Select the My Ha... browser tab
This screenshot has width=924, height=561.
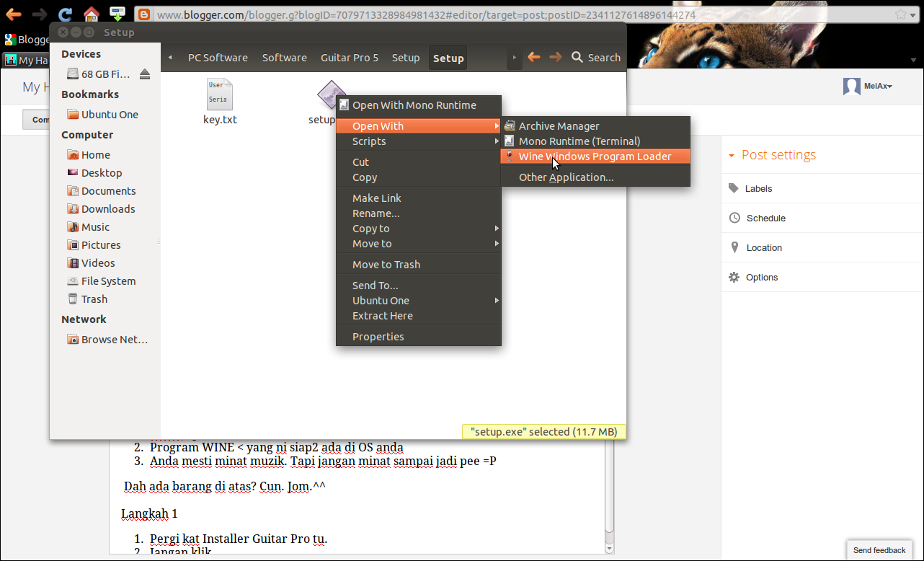[x=27, y=60]
